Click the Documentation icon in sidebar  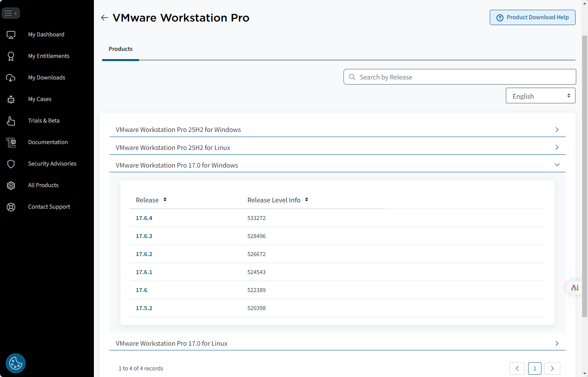11,143
